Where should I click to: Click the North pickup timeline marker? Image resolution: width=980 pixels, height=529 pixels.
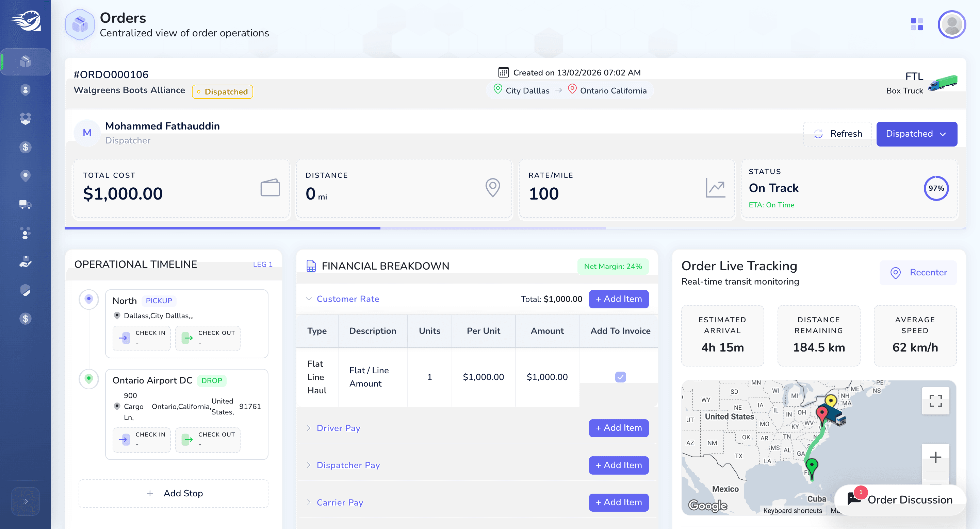click(x=88, y=300)
